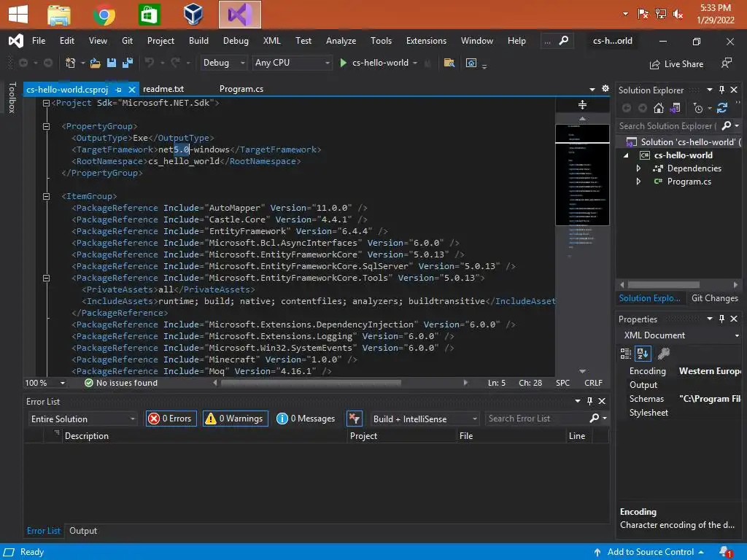Open the Any CPU platform dropdown
The width and height of the screenshot is (747, 560).
292,63
